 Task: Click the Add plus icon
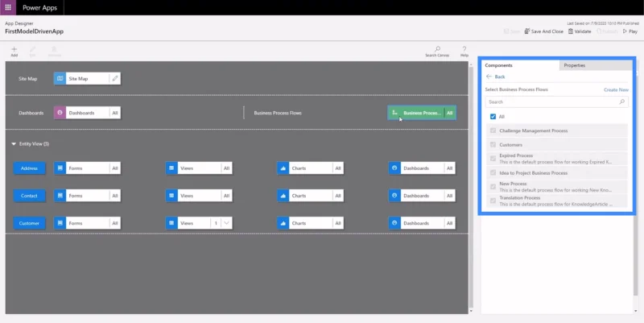14,49
